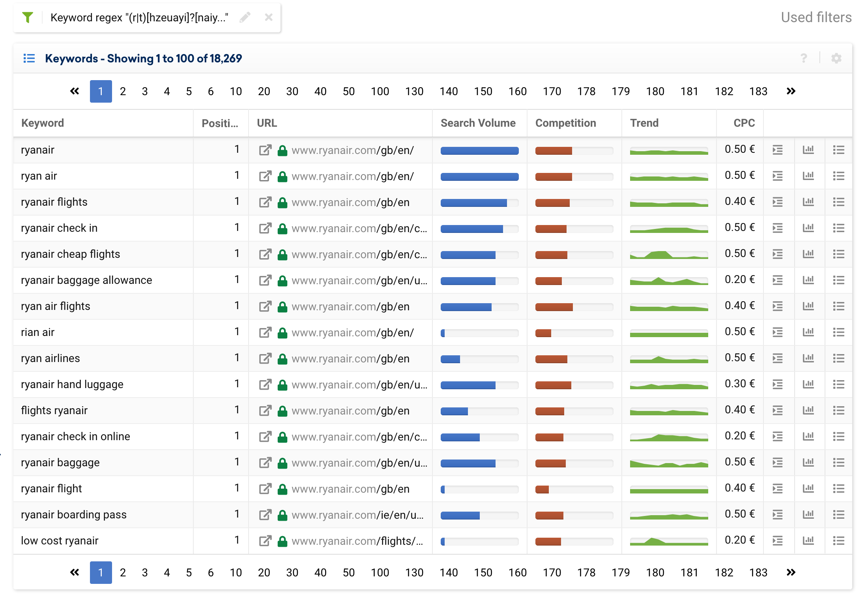Select page 10 in top pagination
This screenshot has height=604, width=868.
coord(236,91)
